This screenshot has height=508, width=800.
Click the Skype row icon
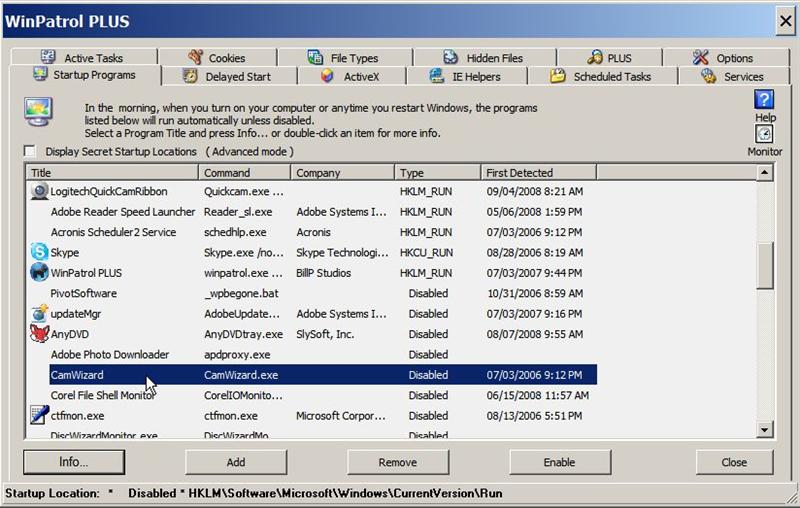39,252
